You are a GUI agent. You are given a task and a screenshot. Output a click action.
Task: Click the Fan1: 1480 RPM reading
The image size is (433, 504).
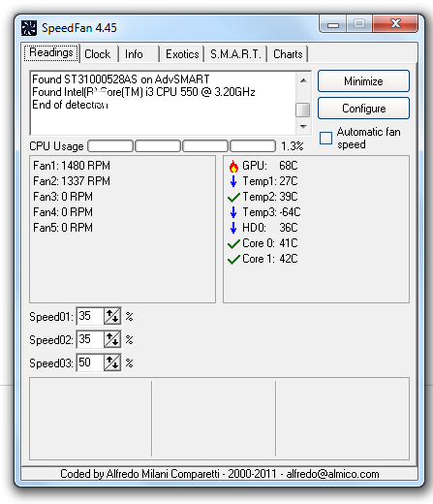click(72, 166)
